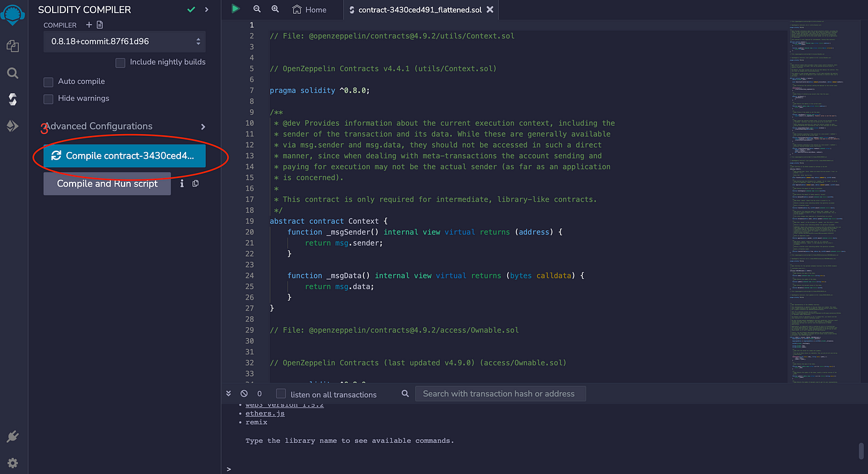The width and height of the screenshot is (868, 474).
Task: Click the terminal vertical scrollbar thumb
Action: [861, 450]
